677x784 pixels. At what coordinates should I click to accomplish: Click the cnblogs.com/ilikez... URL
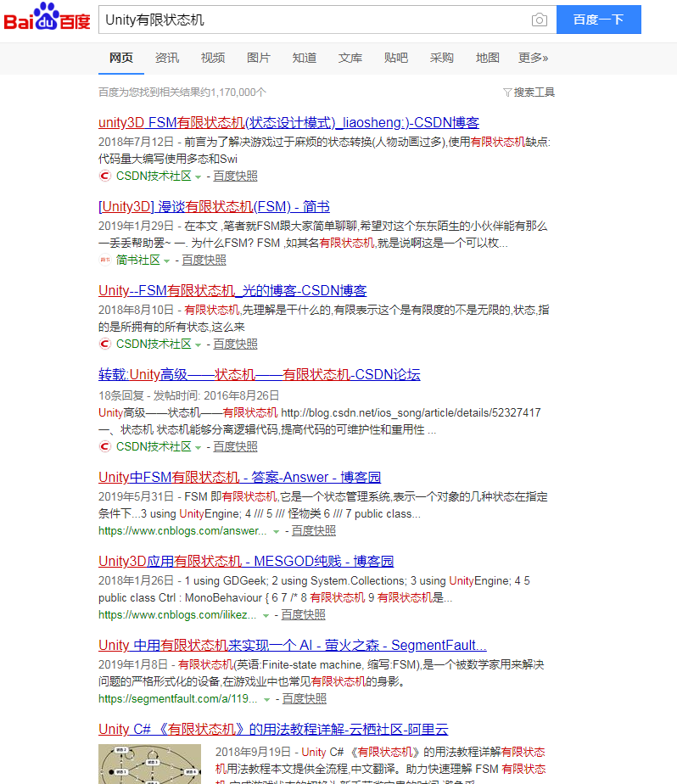[177, 614]
